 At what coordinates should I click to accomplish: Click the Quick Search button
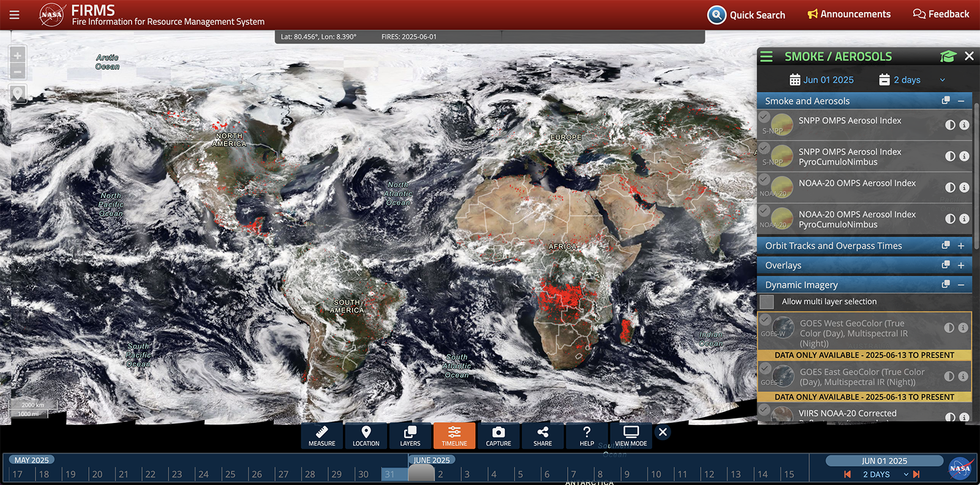[x=747, y=15]
